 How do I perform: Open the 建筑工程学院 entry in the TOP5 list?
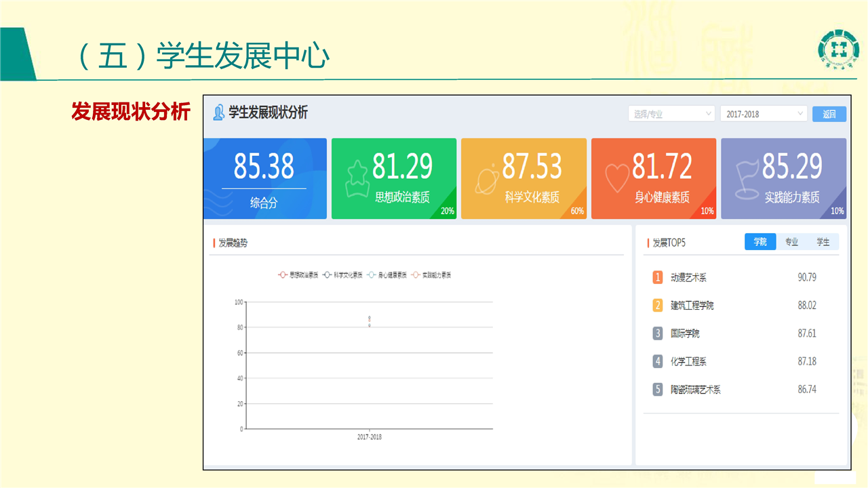(692, 306)
